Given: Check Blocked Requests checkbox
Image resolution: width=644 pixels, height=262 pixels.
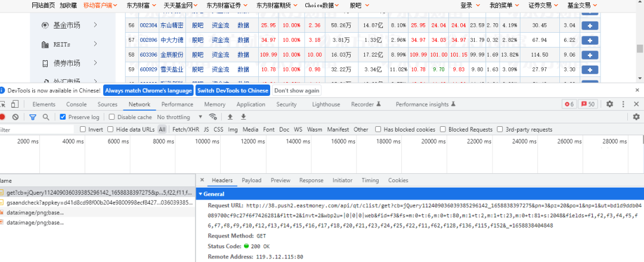Looking at the screenshot, I should click(x=442, y=130).
